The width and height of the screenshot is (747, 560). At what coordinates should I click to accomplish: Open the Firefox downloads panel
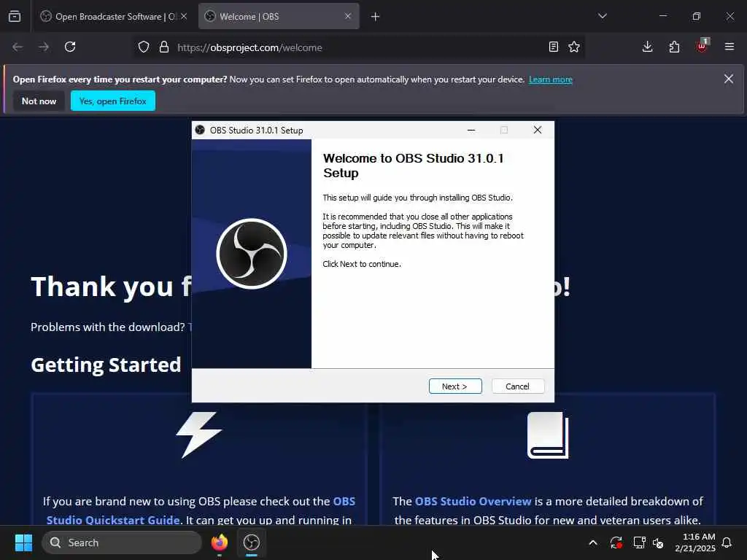point(648,47)
